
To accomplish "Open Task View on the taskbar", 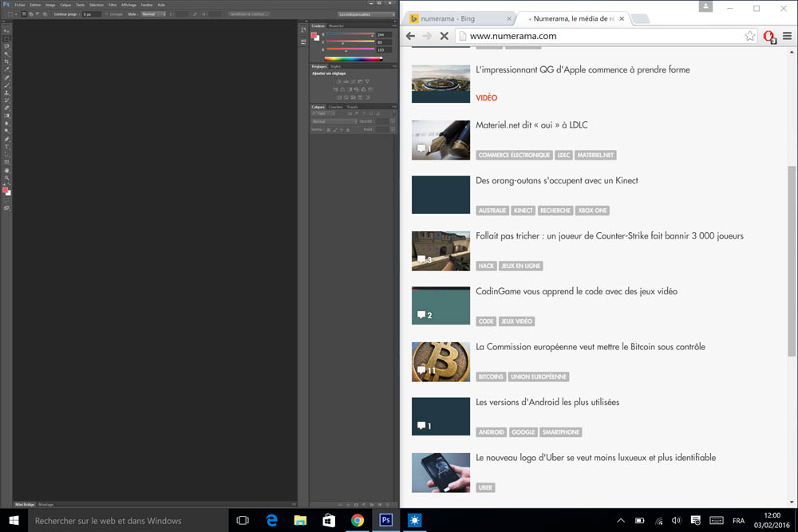I will click(243, 520).
